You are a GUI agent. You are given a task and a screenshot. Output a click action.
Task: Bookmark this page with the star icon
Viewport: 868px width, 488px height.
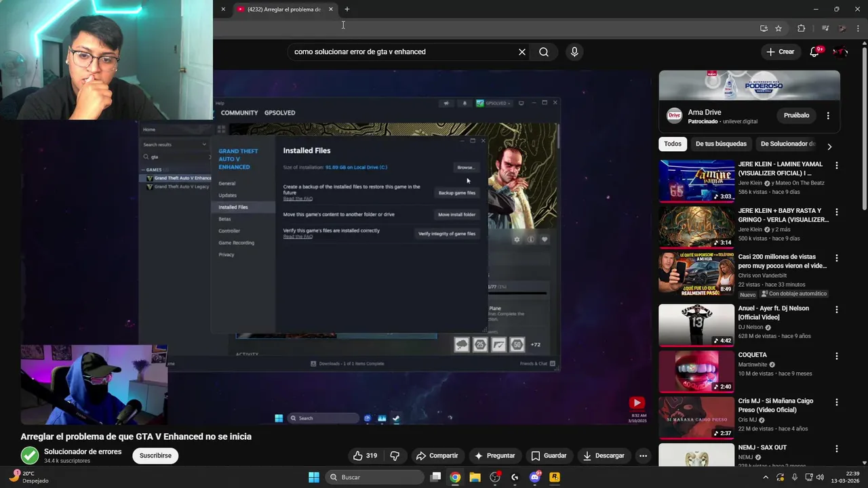778,28
